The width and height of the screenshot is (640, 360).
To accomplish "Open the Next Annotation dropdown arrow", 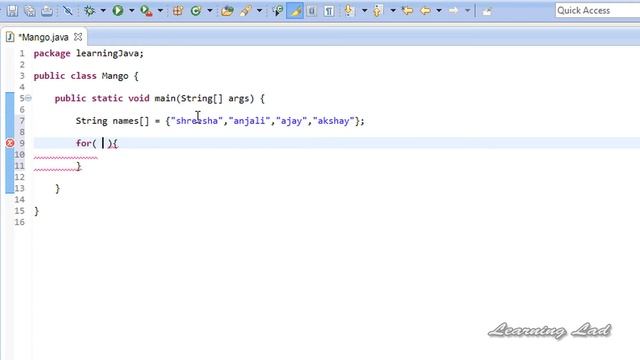I will (364, 11).
